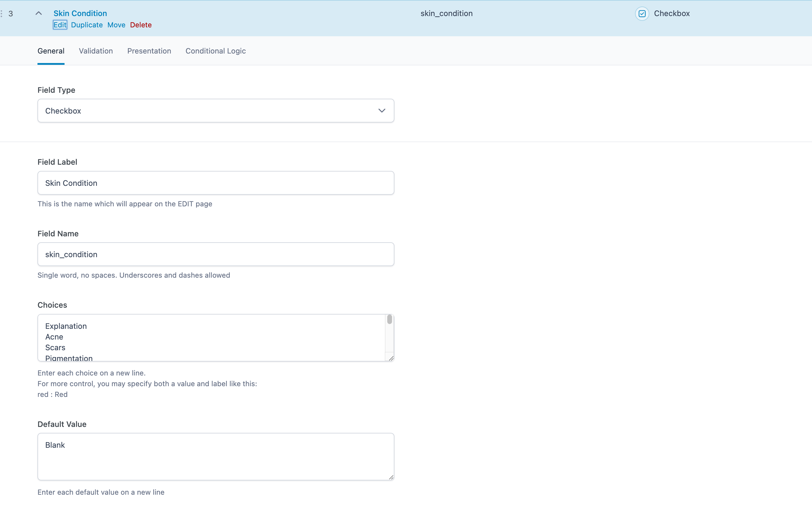The height and width of the screenshot is (506, 812).
Task: Click the Skin Condition field title
Action: tap(80, 13)
